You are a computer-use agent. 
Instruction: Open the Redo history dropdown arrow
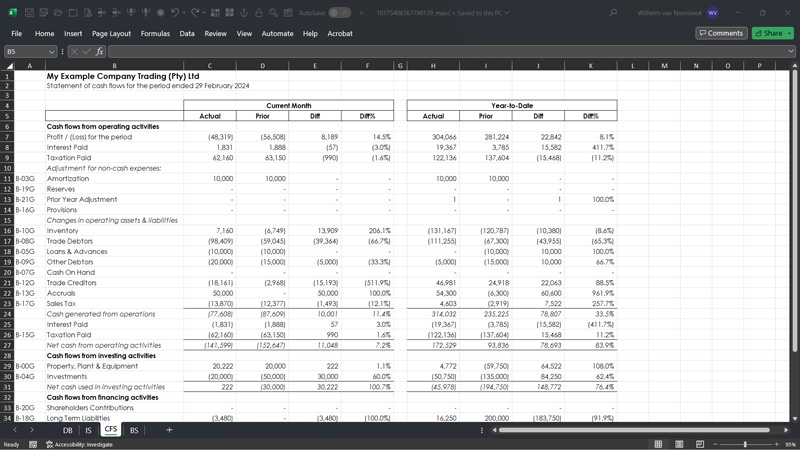tap(204, 13)
